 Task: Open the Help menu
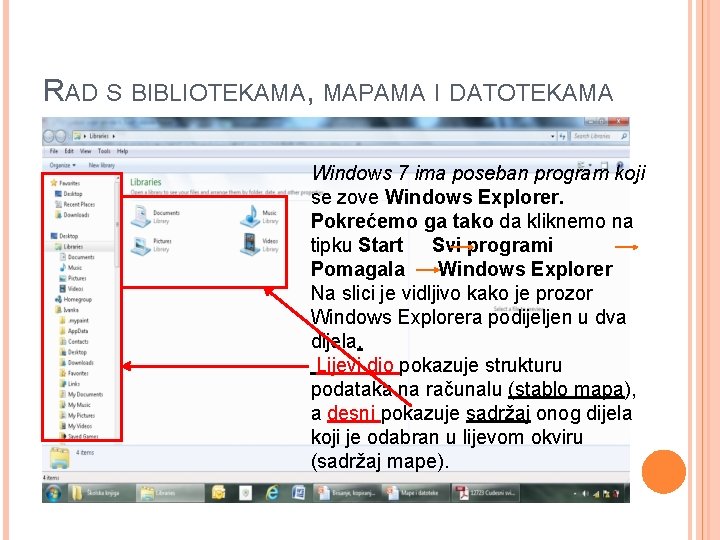point(122,151)
